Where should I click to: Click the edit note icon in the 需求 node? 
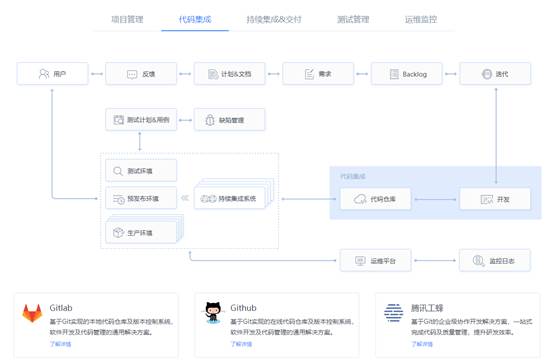(x=309, y=74)
